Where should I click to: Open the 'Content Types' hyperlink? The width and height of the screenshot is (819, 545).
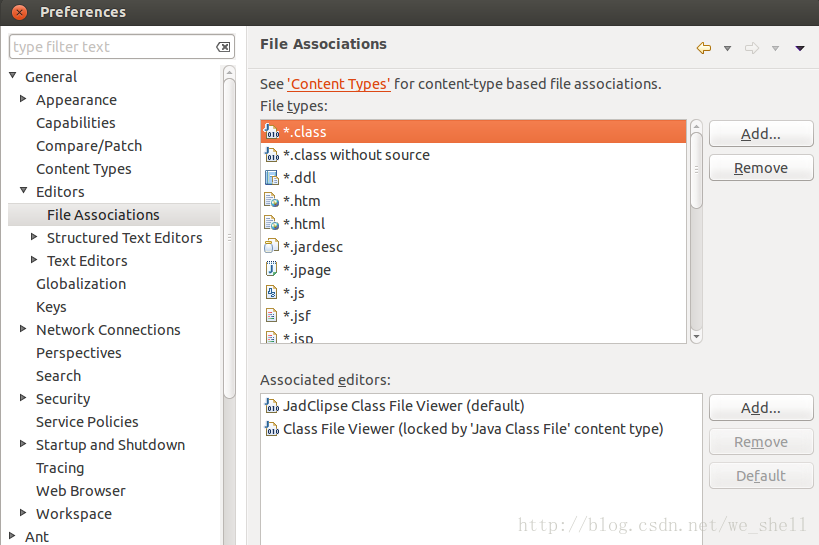tap(338, 84)
